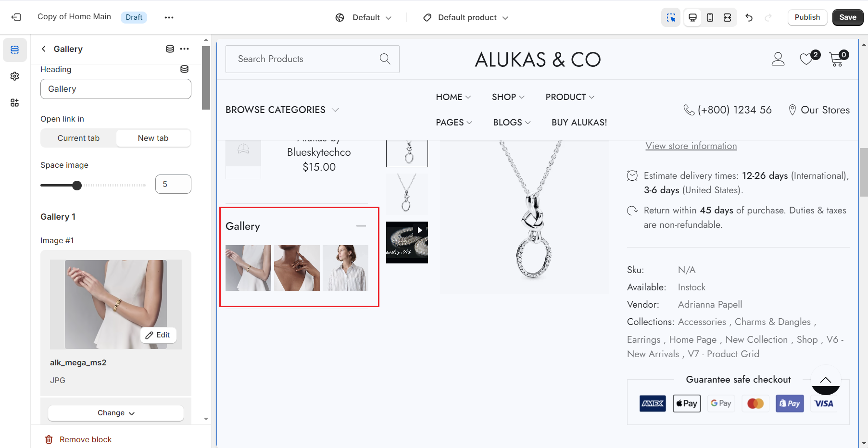
Task: Select Current tab link option
Action: click(78, 138)
